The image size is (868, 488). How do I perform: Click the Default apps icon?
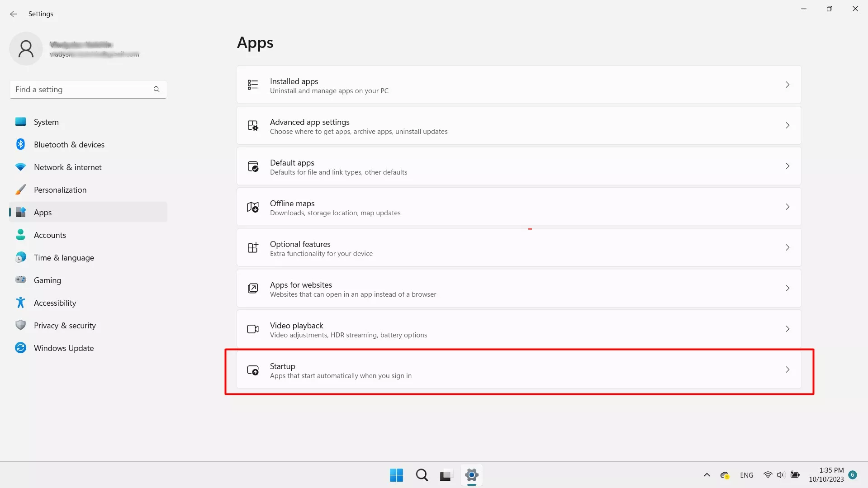pos(252,166)
